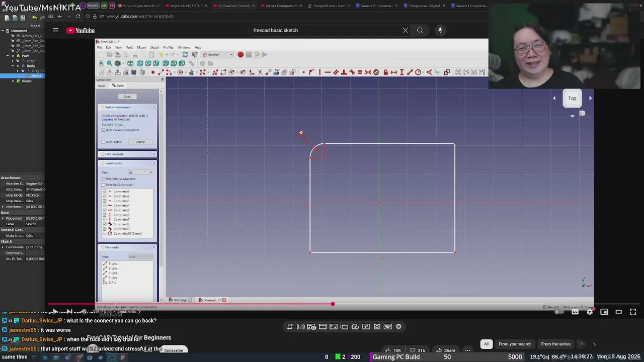The height and width of the screenshot is (362, 644).
Task: Click the red video progress scrubber
Action: click(333, 304)
